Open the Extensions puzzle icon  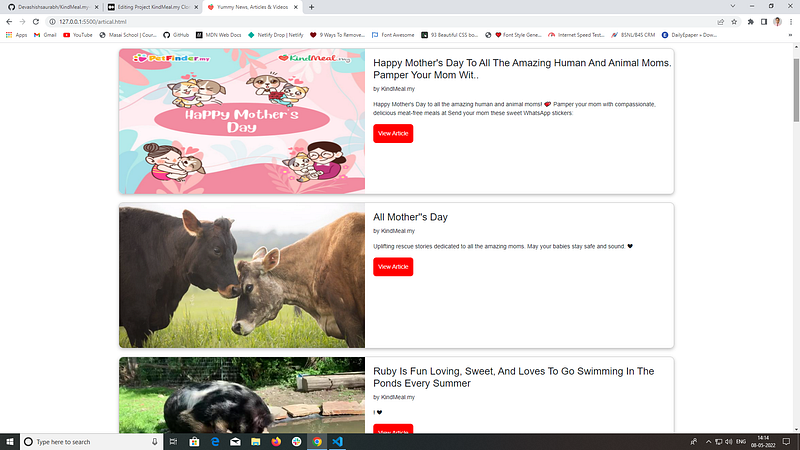[x=751, y=22]
